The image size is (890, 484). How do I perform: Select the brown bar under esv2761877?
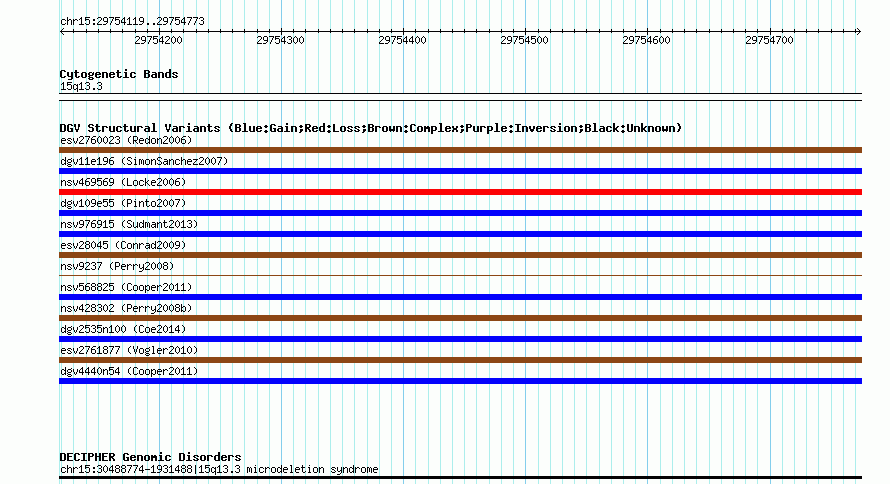[x=460, y=360]
